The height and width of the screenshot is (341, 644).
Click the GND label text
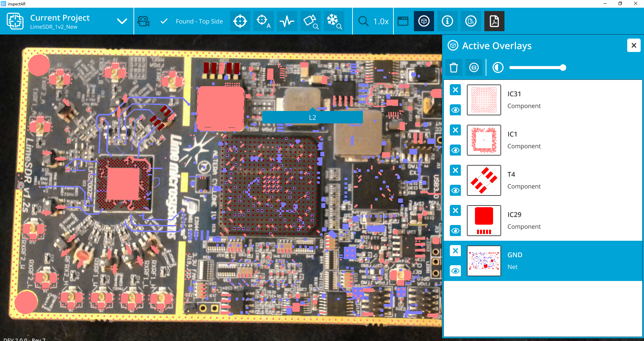pos(515,255)
